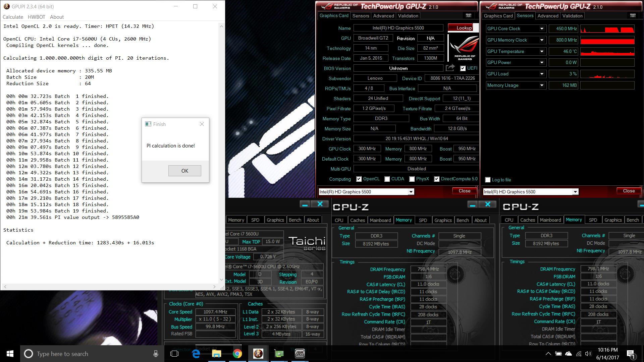Click the GPU Load sensor graph
Viewport: 644px width, 362px height.
point(607,74)
